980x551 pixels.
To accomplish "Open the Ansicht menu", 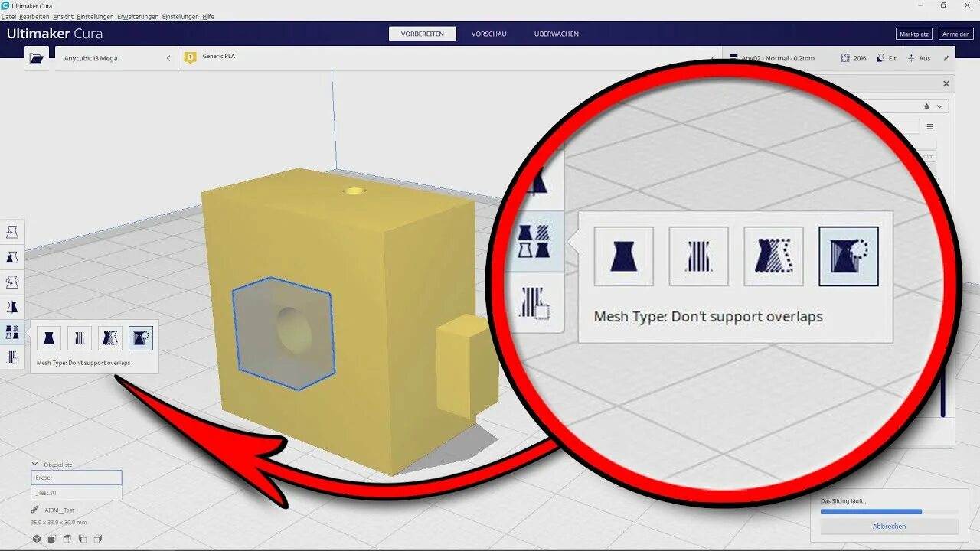I will point(63,16).
